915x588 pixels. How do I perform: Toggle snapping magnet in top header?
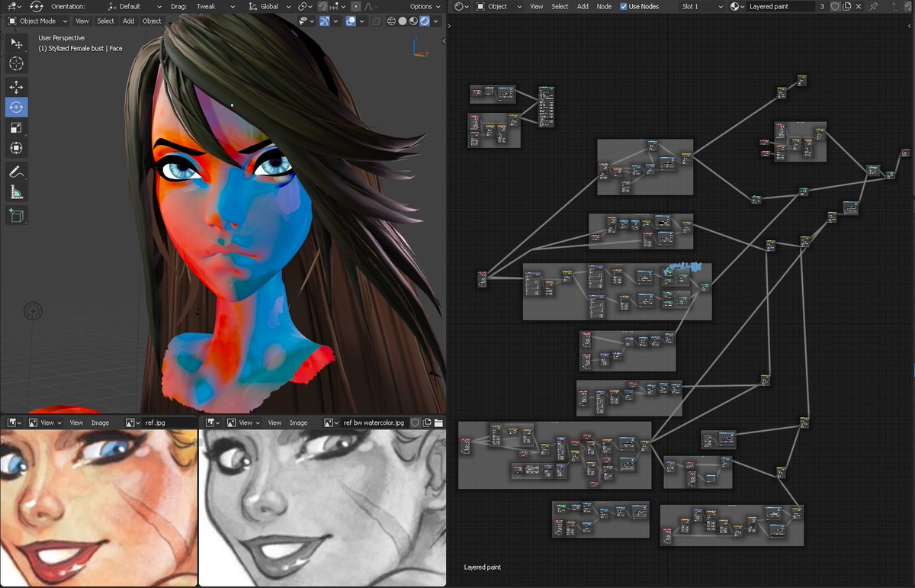[323, 6]
